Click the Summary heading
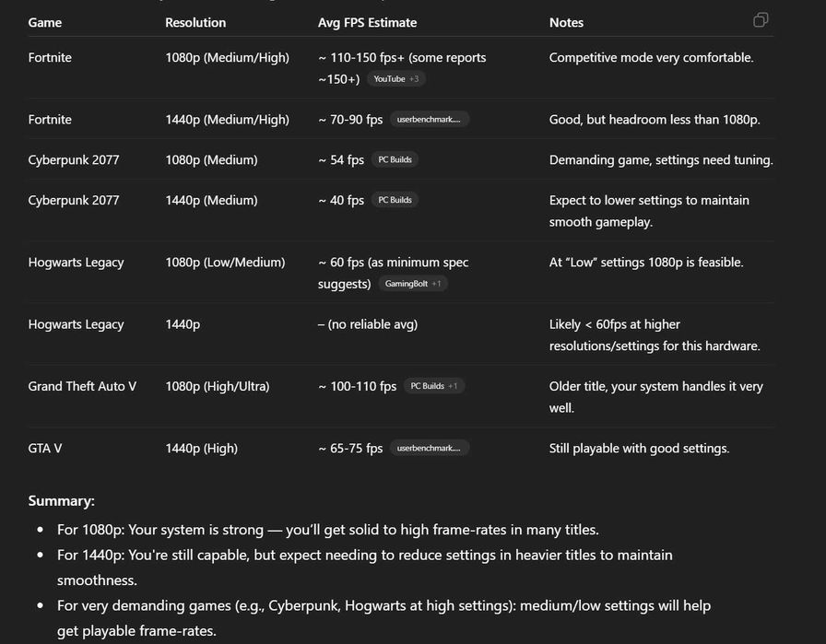Screen dimensions: 826x644 tap(61, 501)
